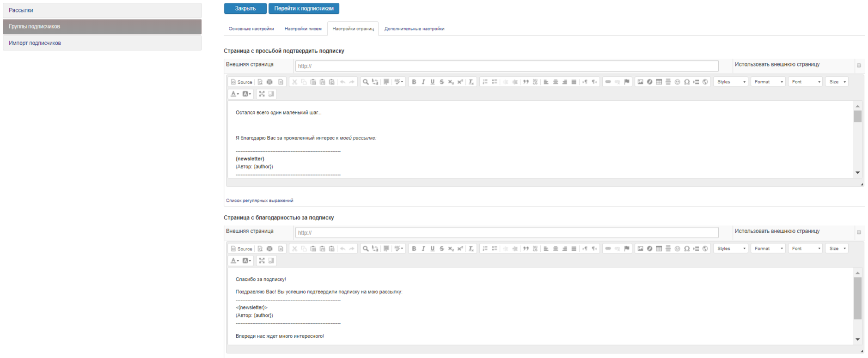The height and width of the screenshot is (358, 868).
Task: Open Format dropdown in the second editor
Action: tap(768, 249)
